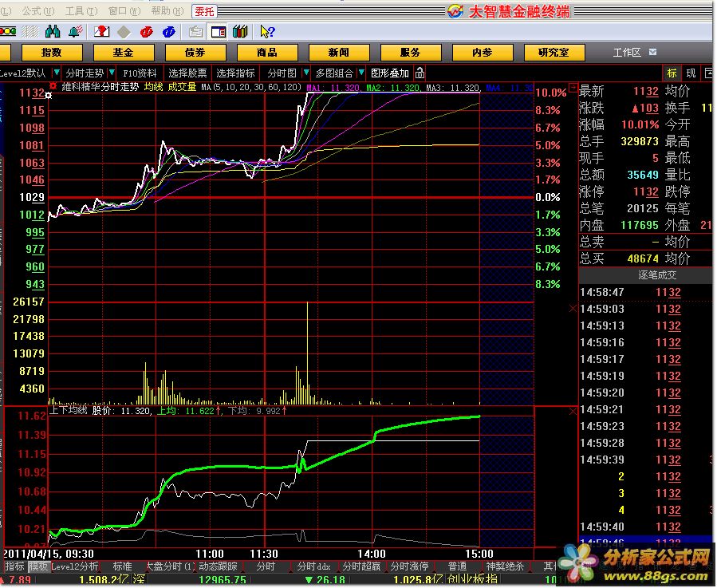Switch to 分时涨停 bottom tab
The image size is (717, 588).
click(409, 566)
